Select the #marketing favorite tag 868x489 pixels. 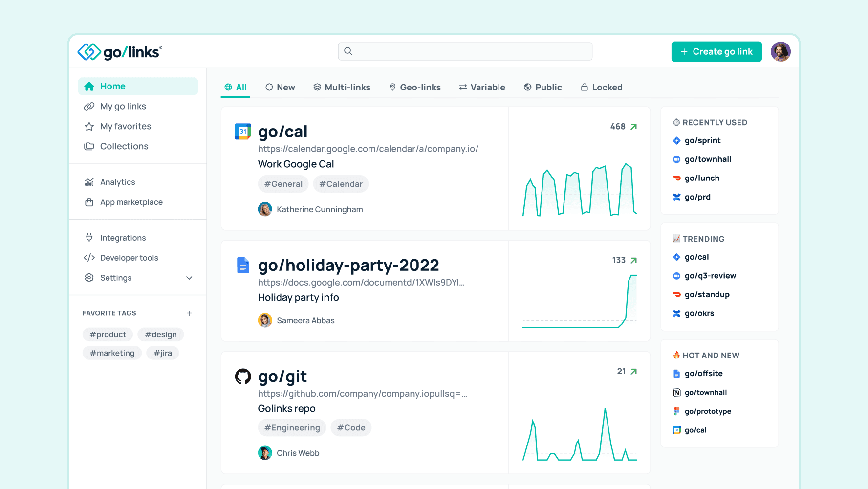tap(112, 353)
